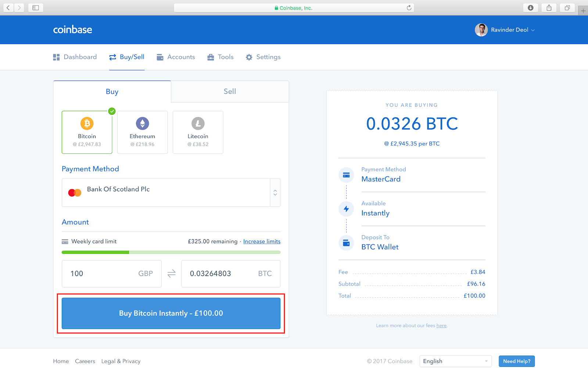Click the 'Payment Method' section heading
The width and height of the screenshot is (588, 368).
tap(90, 169)
